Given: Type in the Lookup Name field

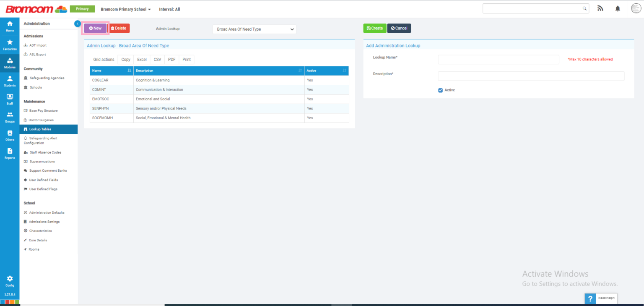Looking at the screenshot, I should click(x=498, y=59).
